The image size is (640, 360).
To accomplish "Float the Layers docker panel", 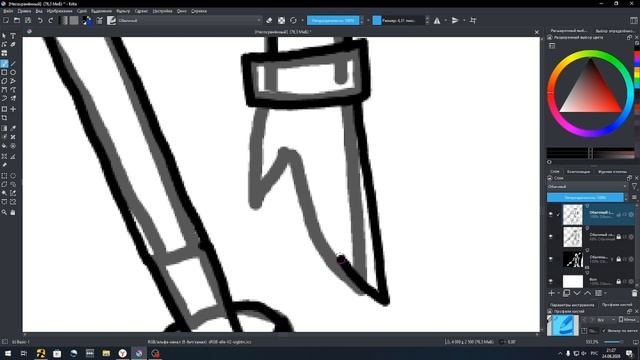I will 629,178.
